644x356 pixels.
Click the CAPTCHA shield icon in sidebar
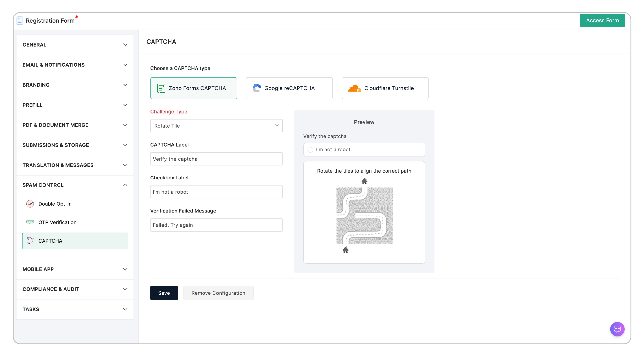30,241
